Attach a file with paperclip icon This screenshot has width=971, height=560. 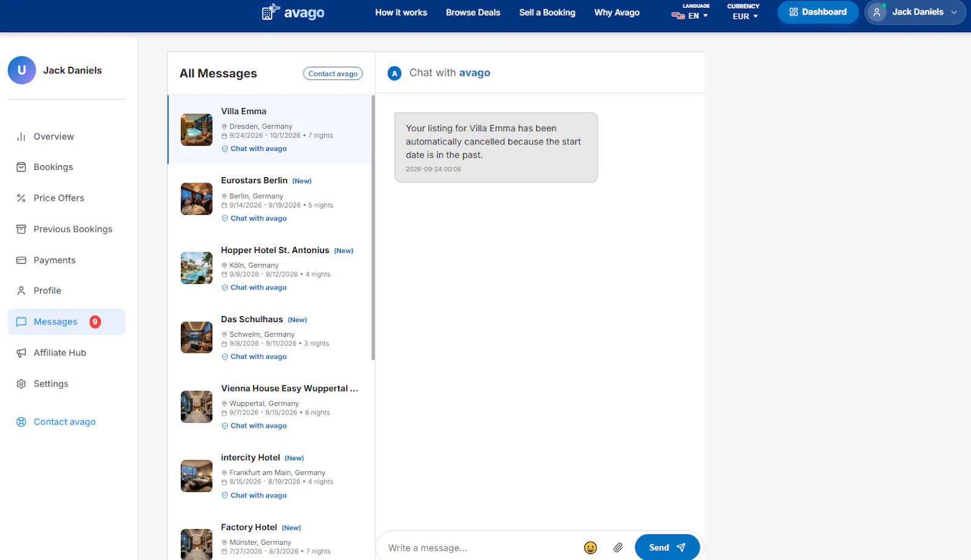pos(618,548)
